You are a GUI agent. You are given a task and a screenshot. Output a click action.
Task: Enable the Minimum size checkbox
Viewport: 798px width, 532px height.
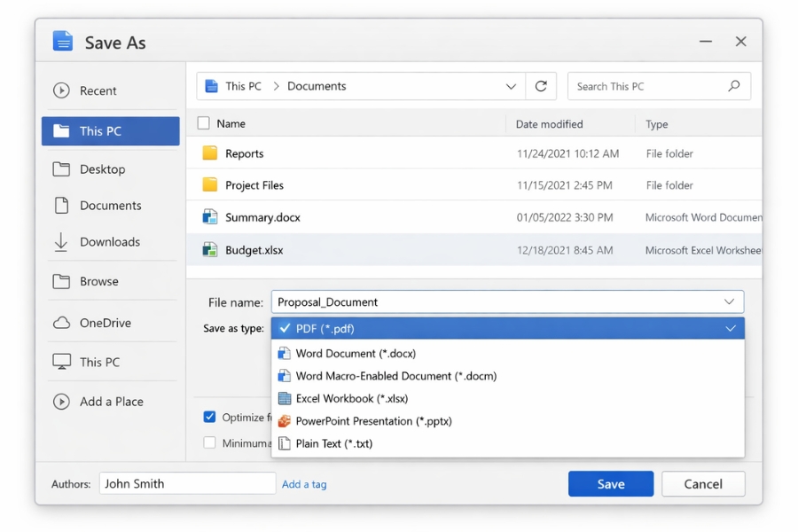(209, 442)
